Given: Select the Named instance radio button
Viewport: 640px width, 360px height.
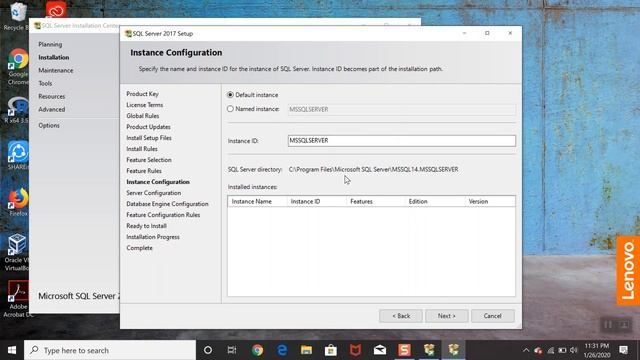Looking at the screenshot, I should [230, 109].
